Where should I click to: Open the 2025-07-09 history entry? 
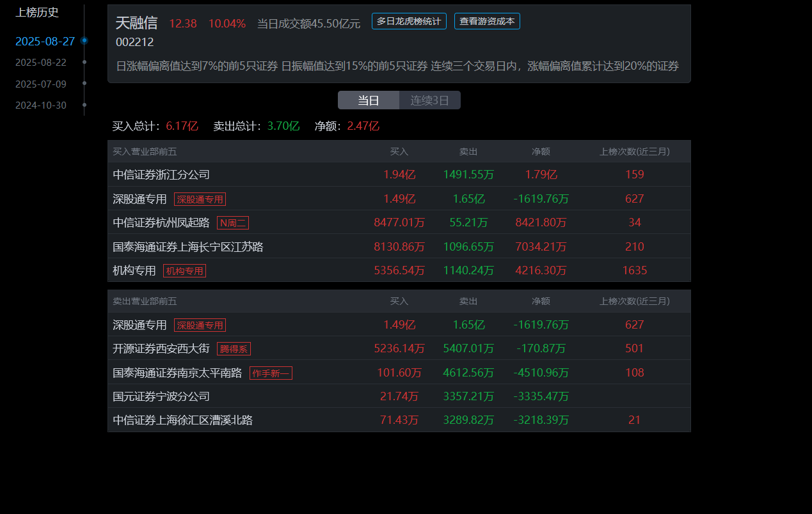pyautogui.click(x=41, y=84)
